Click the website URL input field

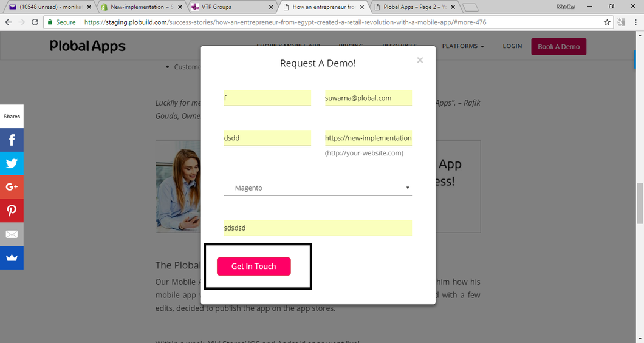(x=368, y=138)
